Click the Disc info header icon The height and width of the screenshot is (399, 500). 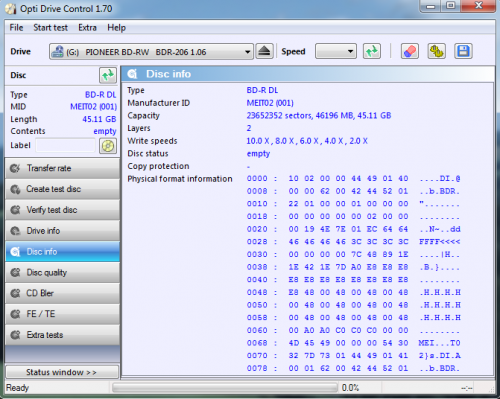click(132, 74)
